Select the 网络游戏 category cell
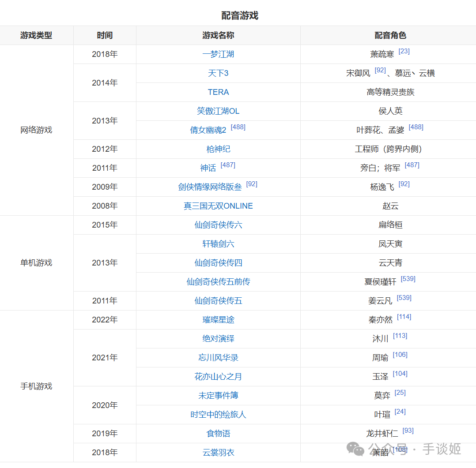This screenshot has height=468, width=476. tap(36, 130)
